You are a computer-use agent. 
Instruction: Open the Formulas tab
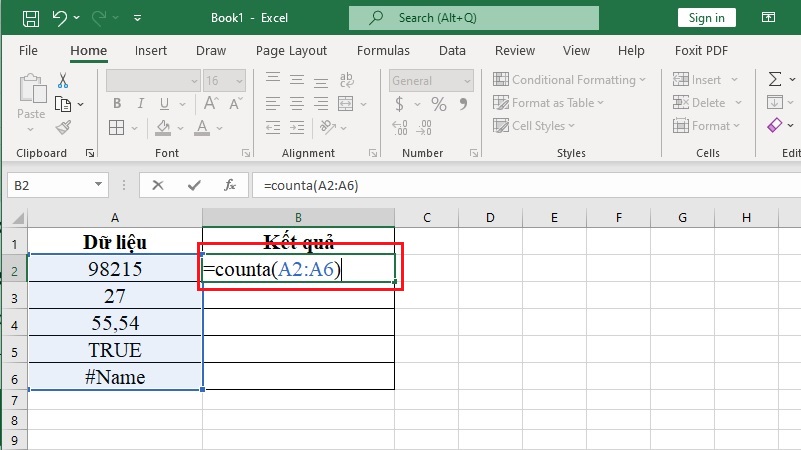pyautogui.click(x=383, y=51)
